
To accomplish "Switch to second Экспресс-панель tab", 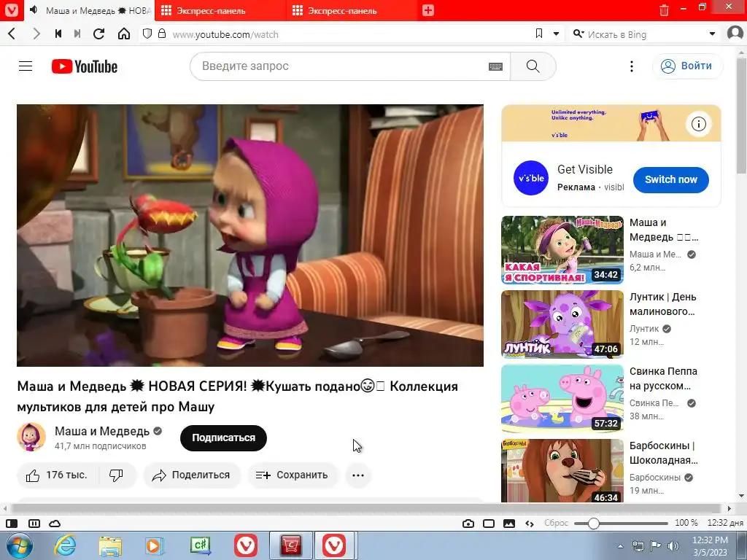I will click(x=352, y=10).
